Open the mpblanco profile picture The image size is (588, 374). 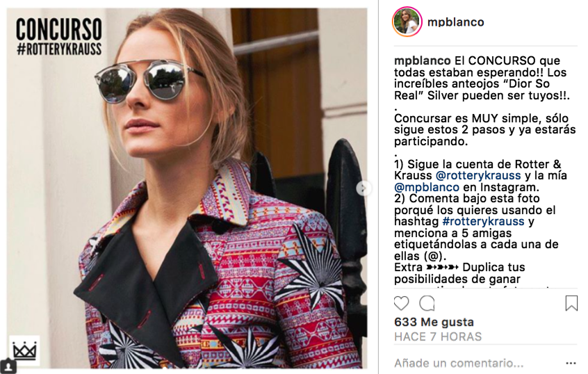tap(407, 22)
